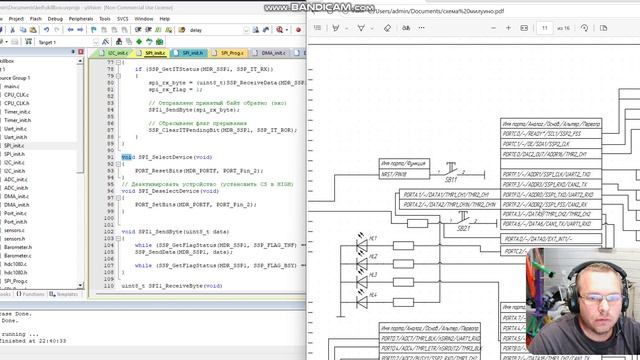
Task: Switch to the SPI_init.c editor tab
Action: 151,53
